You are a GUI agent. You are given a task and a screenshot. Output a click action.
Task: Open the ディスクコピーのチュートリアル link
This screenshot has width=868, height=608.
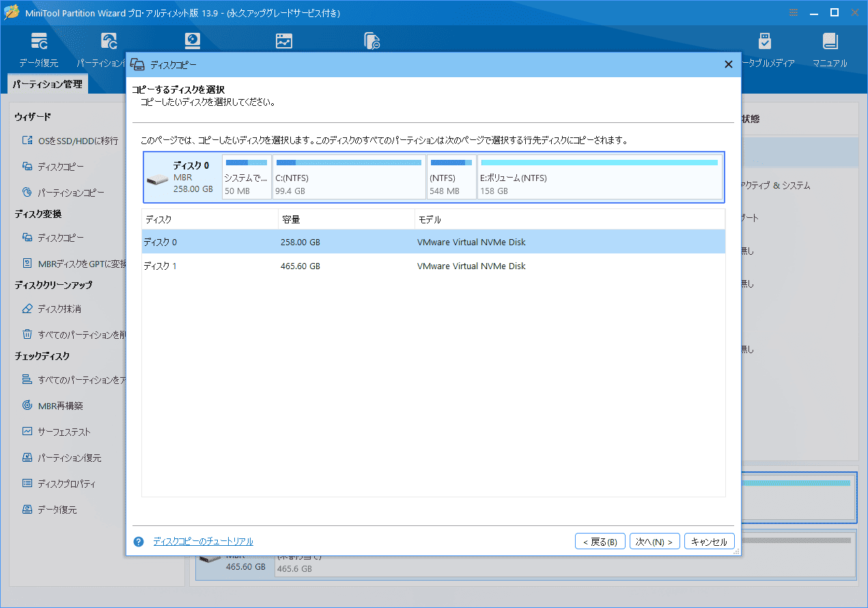[x=203, y=542]
